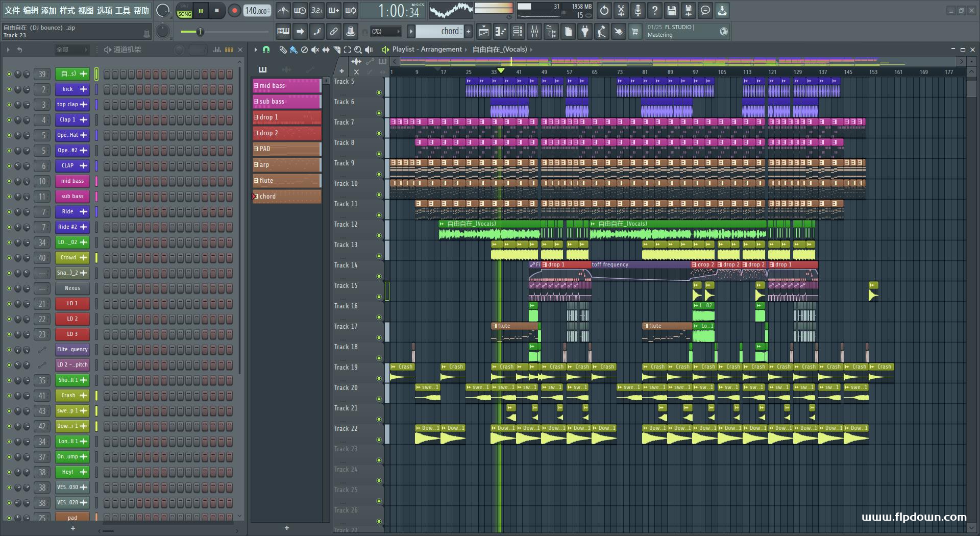980x536 pixels.
Task: Select the pencil draw tool in playlist
Action: tap(282, 50)
